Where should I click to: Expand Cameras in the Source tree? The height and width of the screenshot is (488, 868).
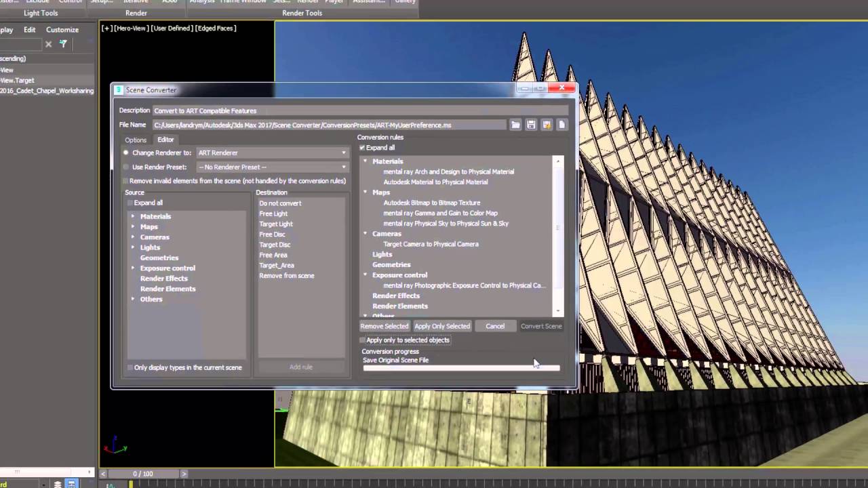coord(133,237)
